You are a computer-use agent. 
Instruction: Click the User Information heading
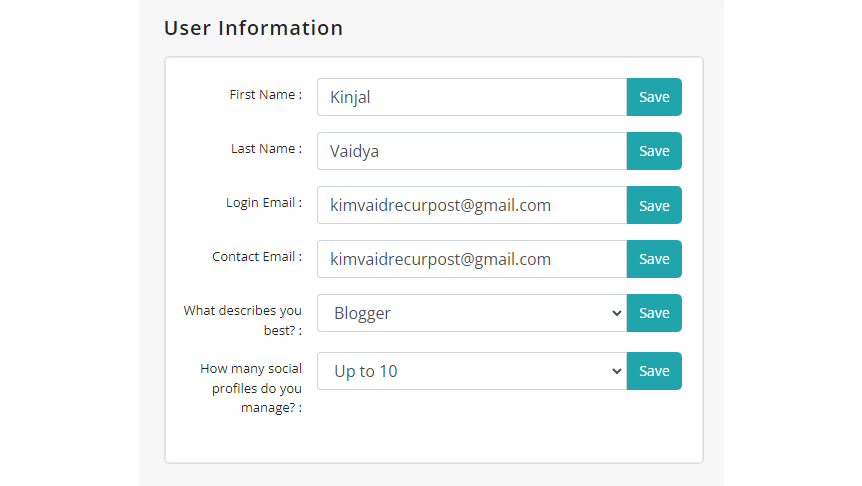click(x=253, y=28)
